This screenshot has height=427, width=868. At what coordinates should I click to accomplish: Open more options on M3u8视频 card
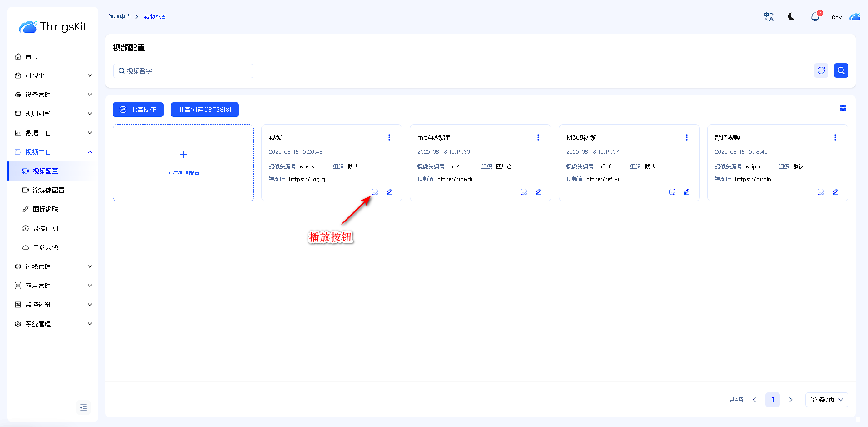pyautogui.click(x=687, y=137)
